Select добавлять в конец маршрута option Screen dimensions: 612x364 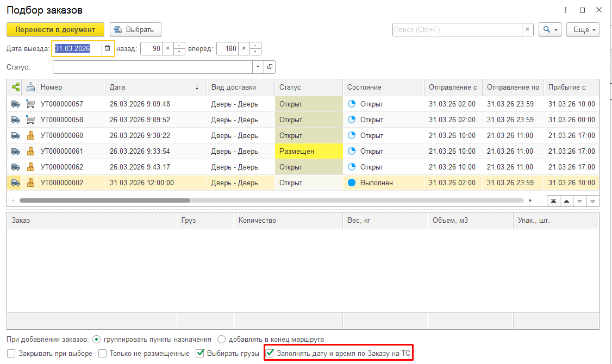click(221, 340)
